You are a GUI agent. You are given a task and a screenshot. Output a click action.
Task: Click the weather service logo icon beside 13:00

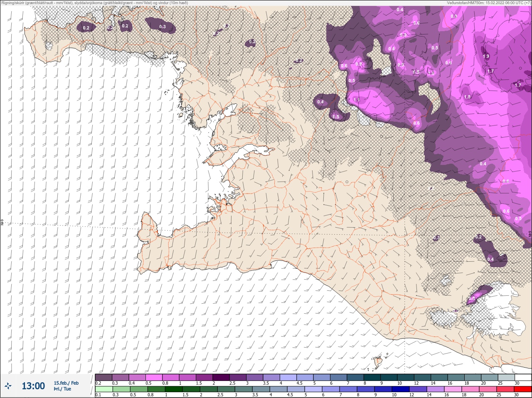[x=8, y=386]
